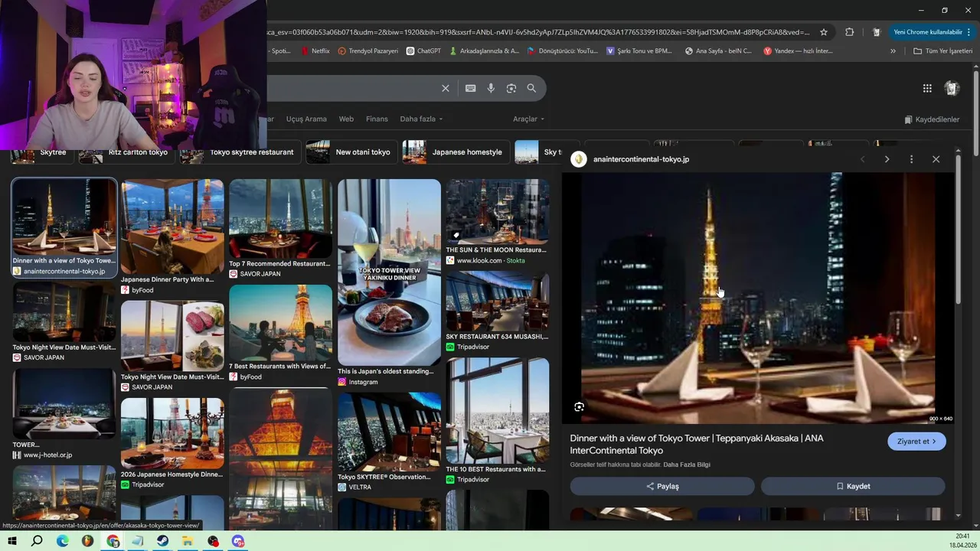
Task: Open Notepad from the taskbar
Action: coord(138,541)
